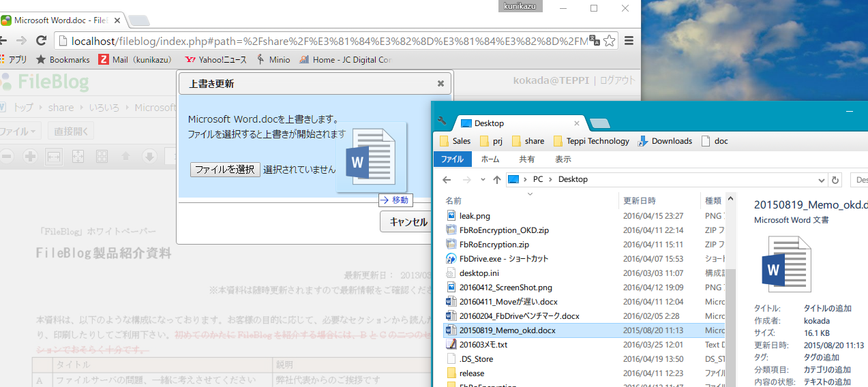Open the prj folder bookmark
The width and height of the screenshot is (868, 387).
(x=492, y=141)
